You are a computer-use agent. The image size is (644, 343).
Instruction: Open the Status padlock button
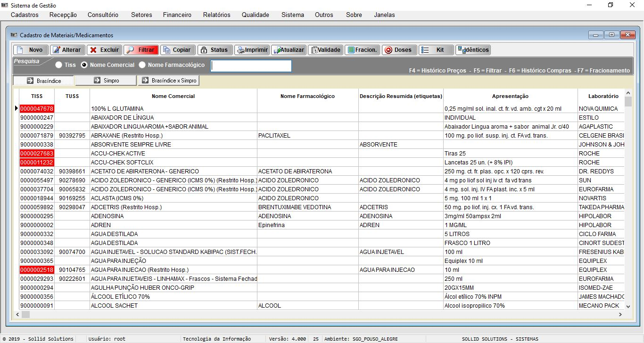(x=215, y=50)
